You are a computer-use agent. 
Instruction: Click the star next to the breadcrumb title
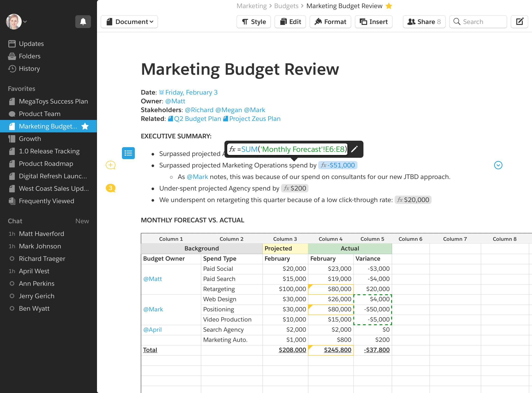point(389,6)
